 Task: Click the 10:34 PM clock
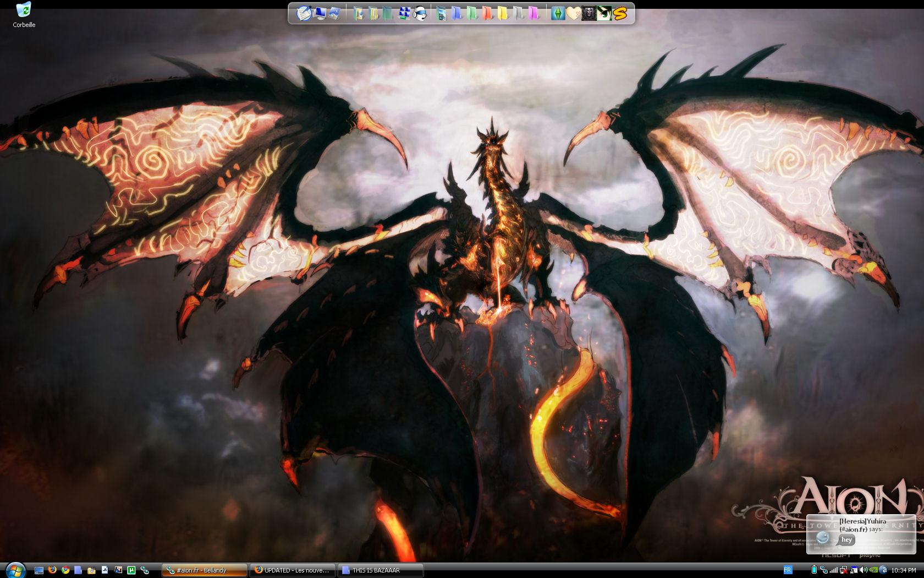click(904, 570)
